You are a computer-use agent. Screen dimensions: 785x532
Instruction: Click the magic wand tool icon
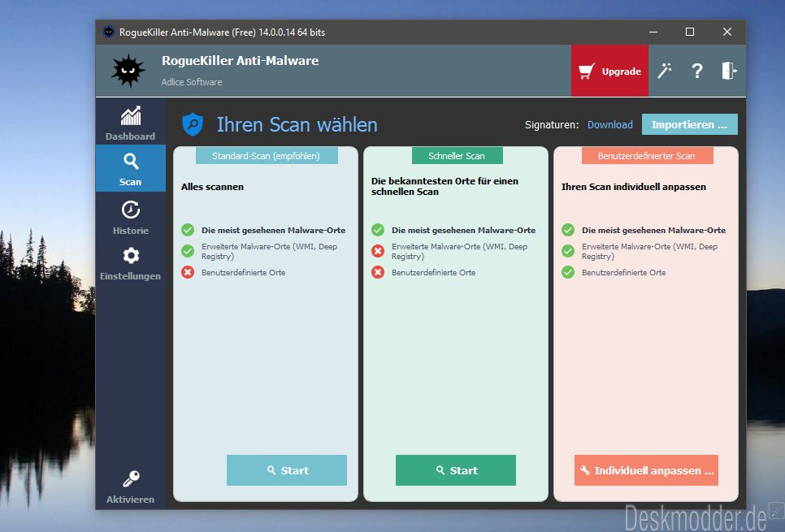[665, 71]
